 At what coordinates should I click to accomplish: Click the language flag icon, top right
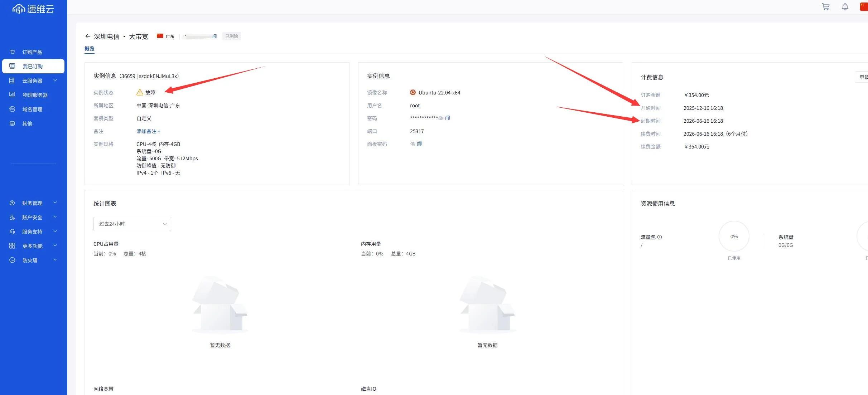click(864, 7)
